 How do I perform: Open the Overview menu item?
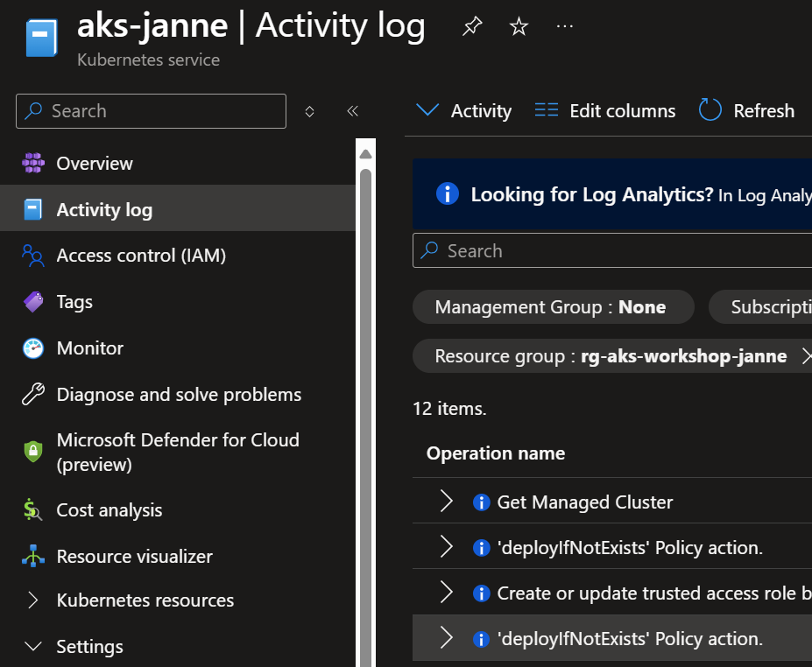(x=178, y=163)
